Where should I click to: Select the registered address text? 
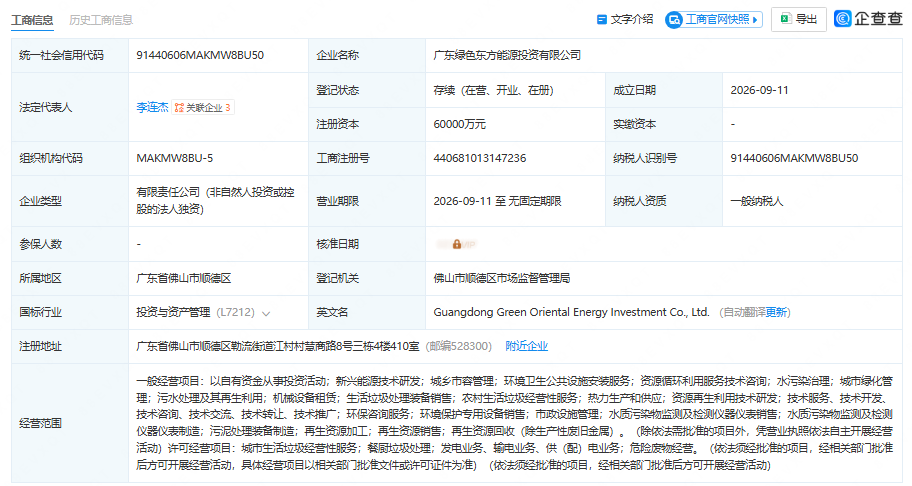tap(277, 346)
